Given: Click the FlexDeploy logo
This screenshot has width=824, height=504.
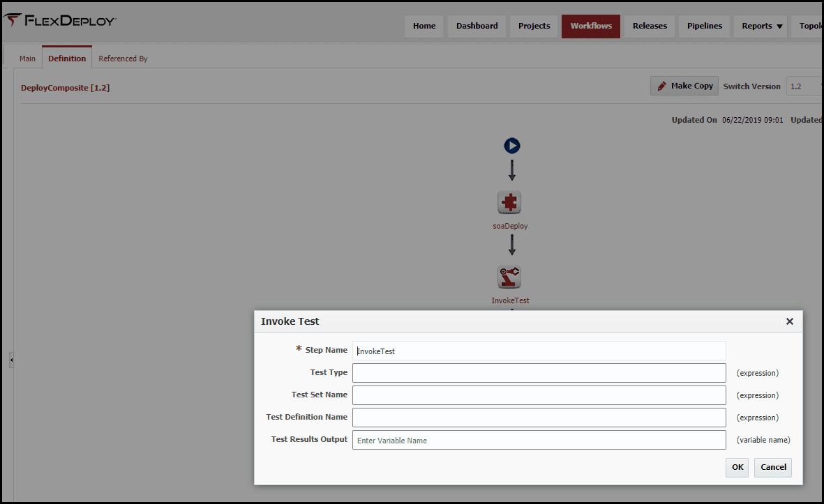Looking at the screenshot, I should pos(59,20).
